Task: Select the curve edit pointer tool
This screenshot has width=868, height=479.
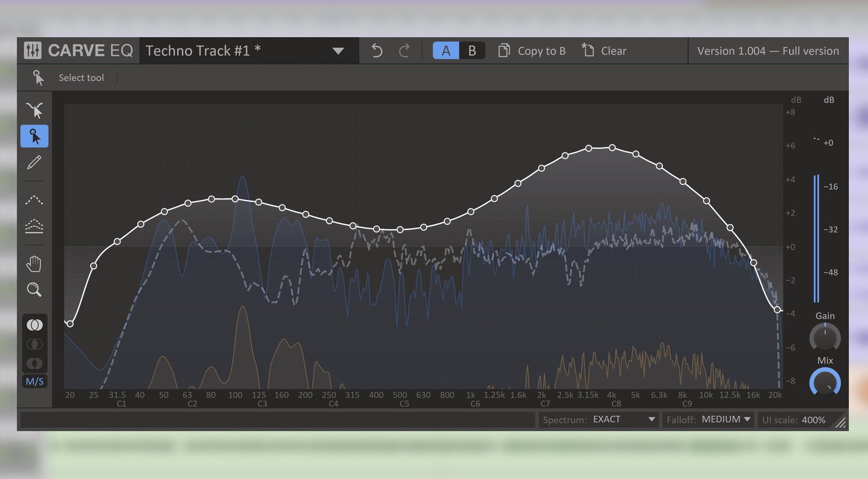Action: [x=34, y=110]
